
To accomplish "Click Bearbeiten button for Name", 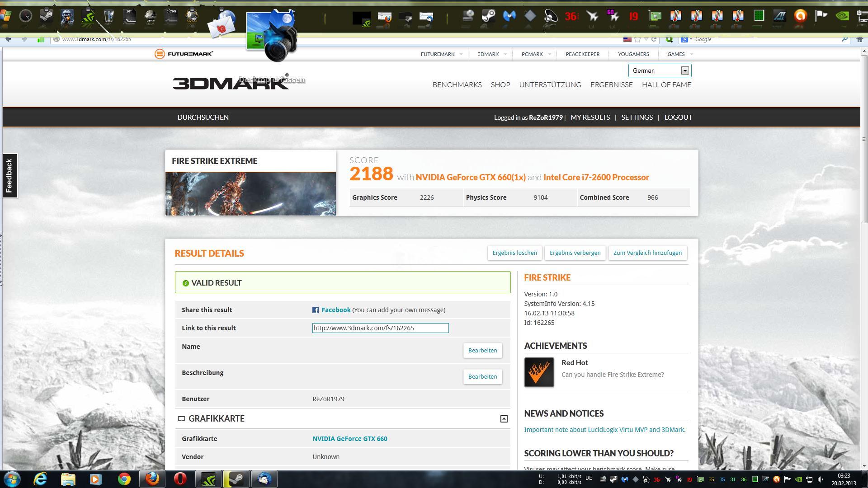I will coord(482,351).
